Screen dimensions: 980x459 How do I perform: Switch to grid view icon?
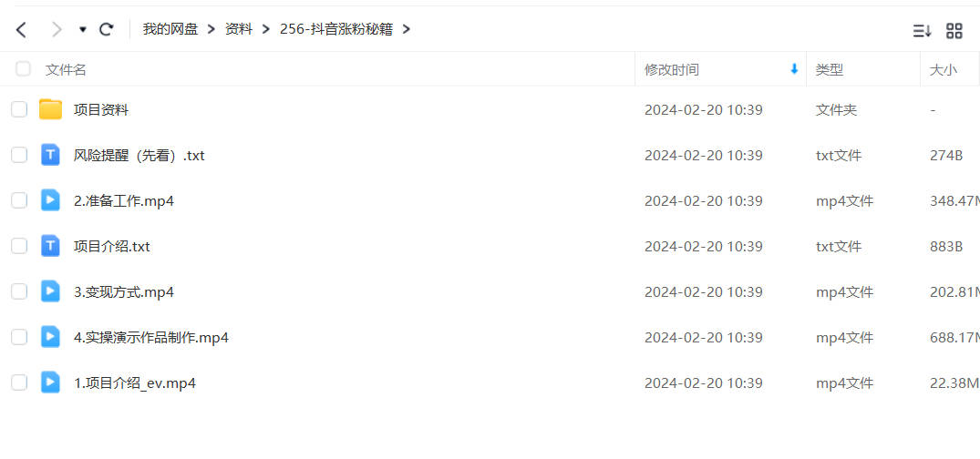(954, 31)
